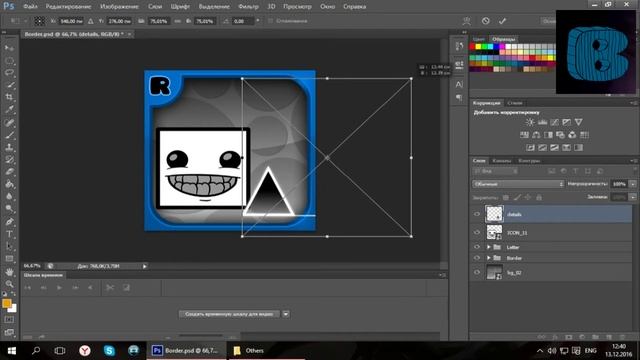Select the Pen tool

point(9,222)
